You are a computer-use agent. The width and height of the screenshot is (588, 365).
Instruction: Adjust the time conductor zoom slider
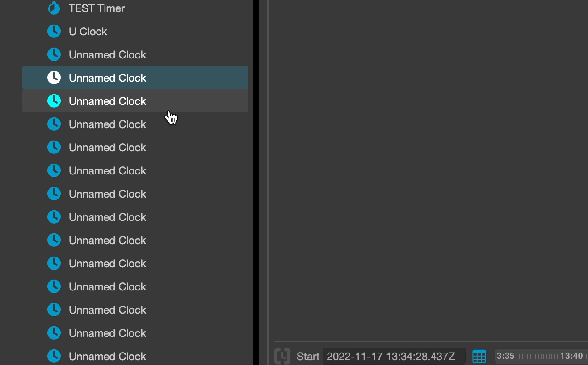(536, 356)
